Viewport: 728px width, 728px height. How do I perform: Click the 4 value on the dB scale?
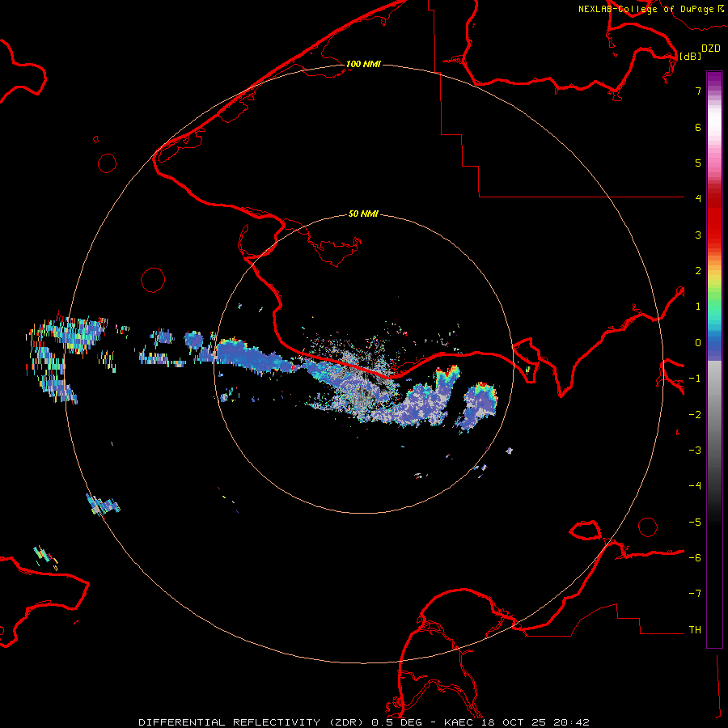[698, 199]
